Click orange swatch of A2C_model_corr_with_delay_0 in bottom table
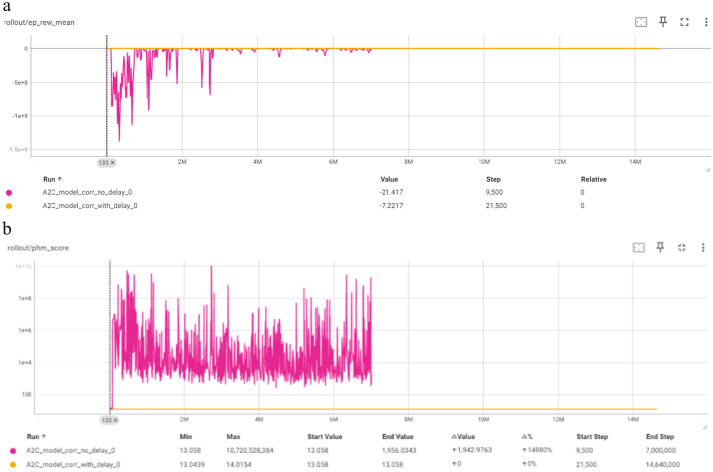 click(x=13, y=464)
